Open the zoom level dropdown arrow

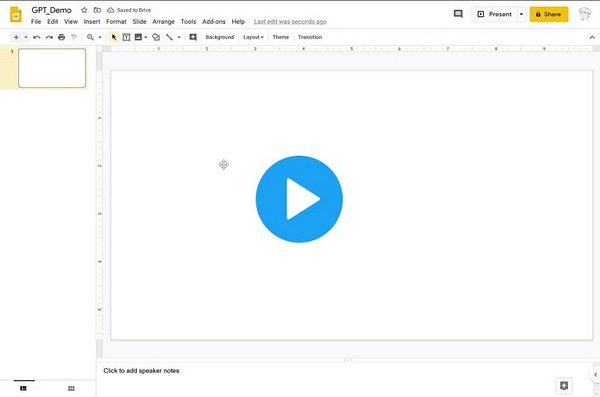[100, 37]
